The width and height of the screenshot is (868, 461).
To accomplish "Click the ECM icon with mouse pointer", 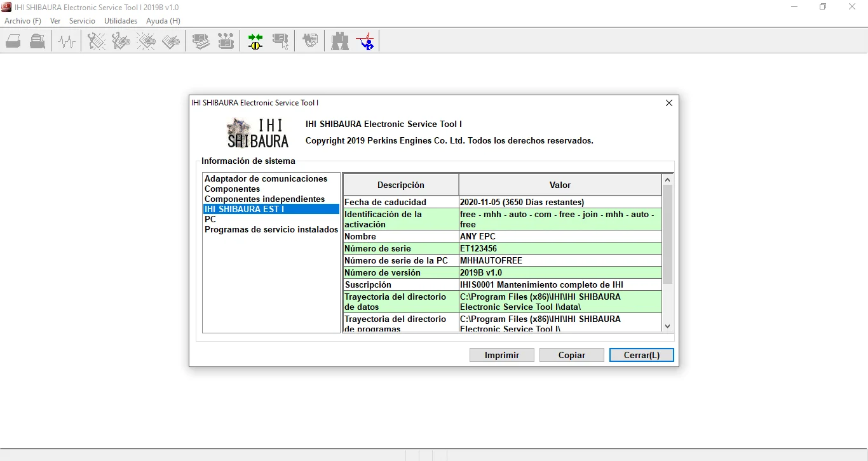I will tap(280, 42).
